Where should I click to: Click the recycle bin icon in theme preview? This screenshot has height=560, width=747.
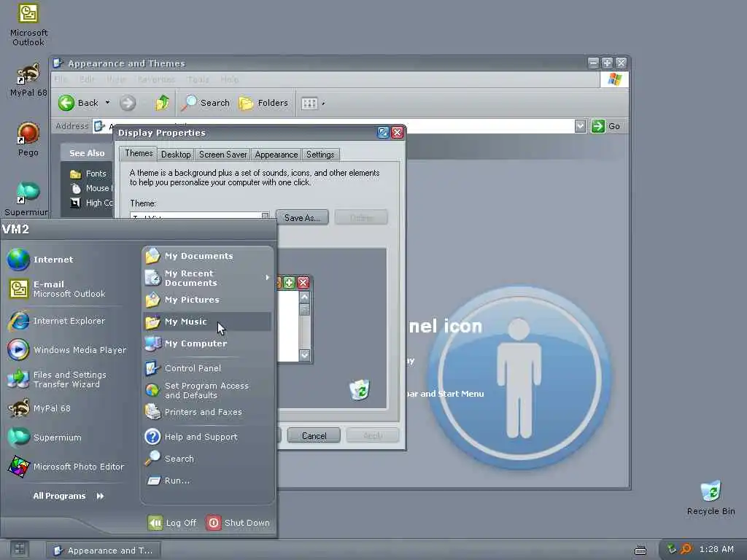[x=360, y=390]
